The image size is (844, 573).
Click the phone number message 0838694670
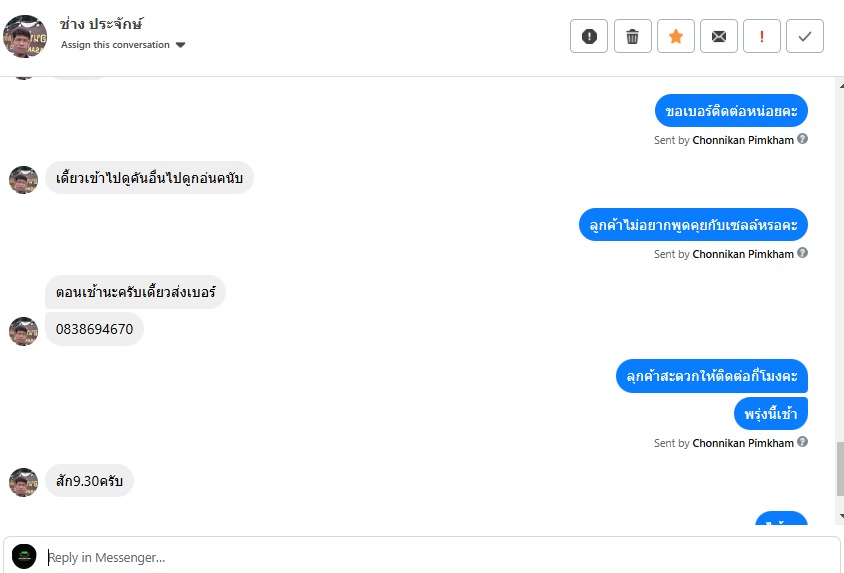pos(94,329)
